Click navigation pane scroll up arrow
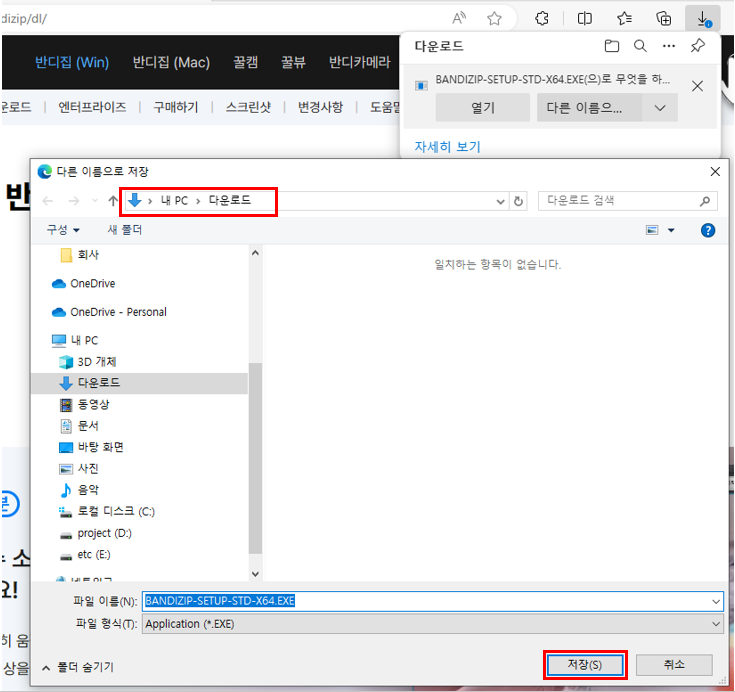 pos(255,253)
